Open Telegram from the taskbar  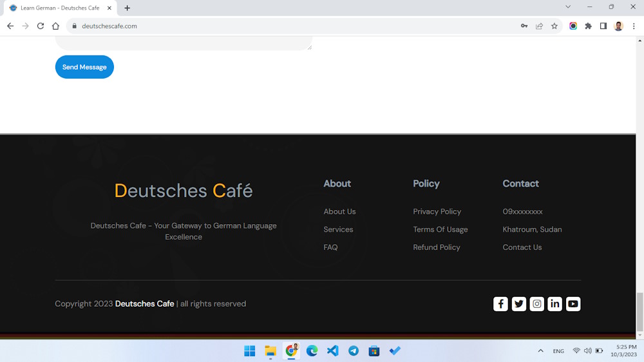click(353, 351)
